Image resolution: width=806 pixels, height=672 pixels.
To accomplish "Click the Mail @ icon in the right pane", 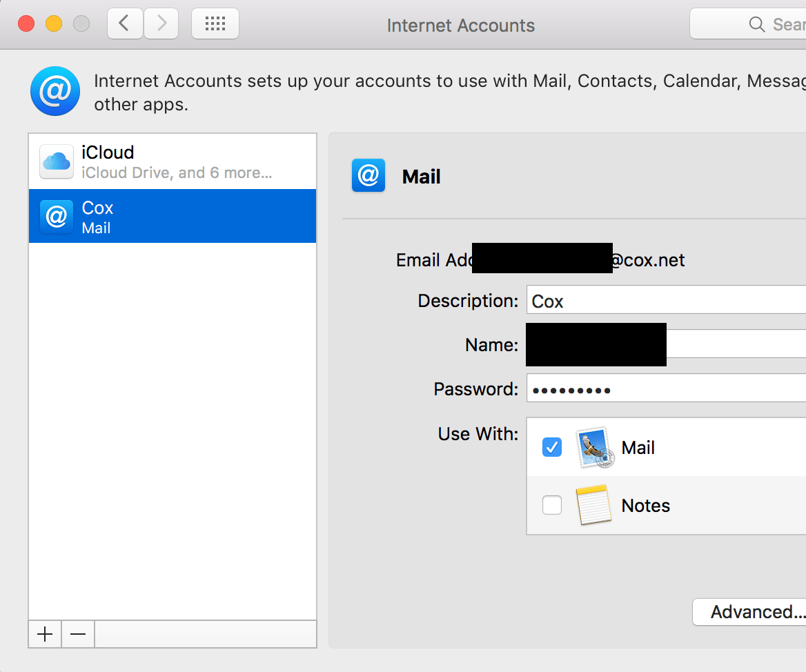I will [x=368, y=176].
